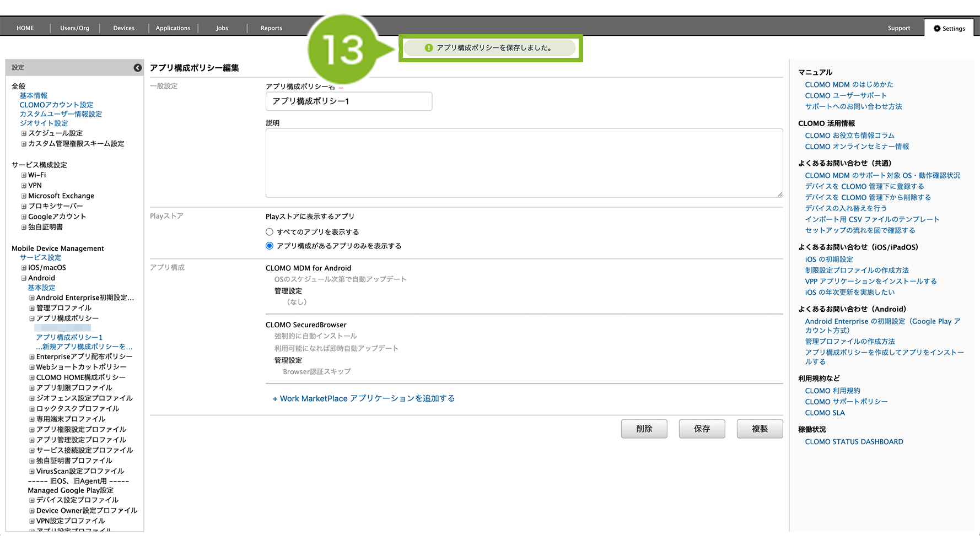Expand the Wi-Fi tree node
The height and width of the screenshot is (551, 980).
tap(24, 175)
